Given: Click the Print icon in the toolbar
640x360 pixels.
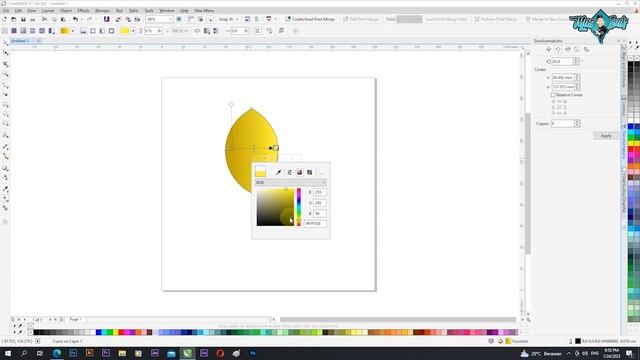Looking at the screenshot, I should (33, 19).
